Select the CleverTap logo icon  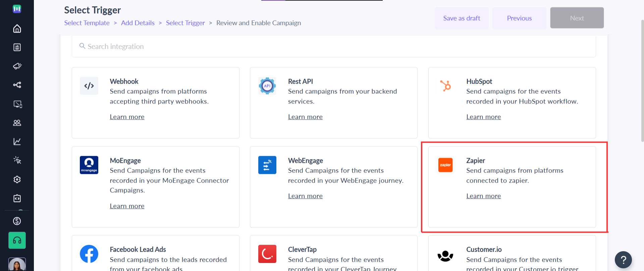pyautogui.click(x=267, y=254)
